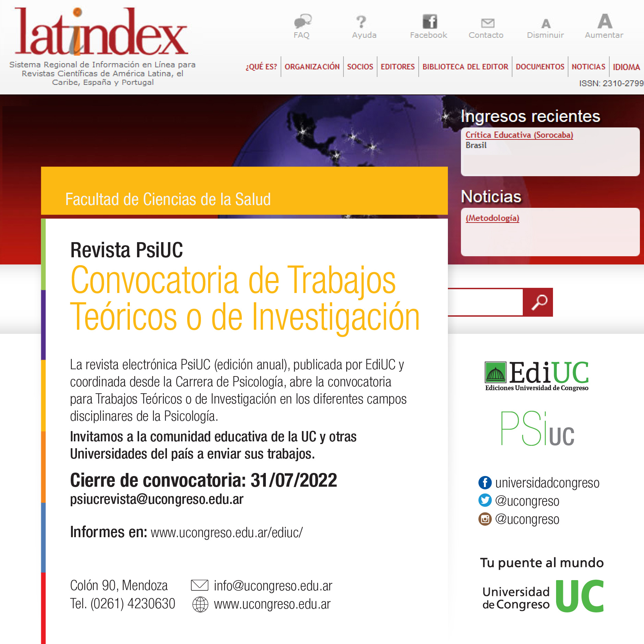
Task: Open the SOCIOS menu item
Action: [x=360, y=67]
